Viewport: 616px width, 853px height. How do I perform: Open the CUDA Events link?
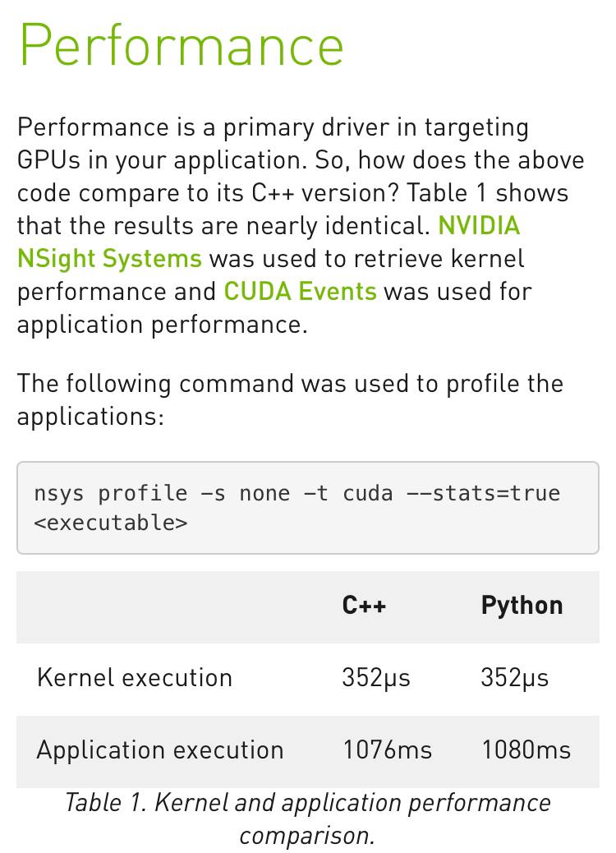click(x=300, y=291)
